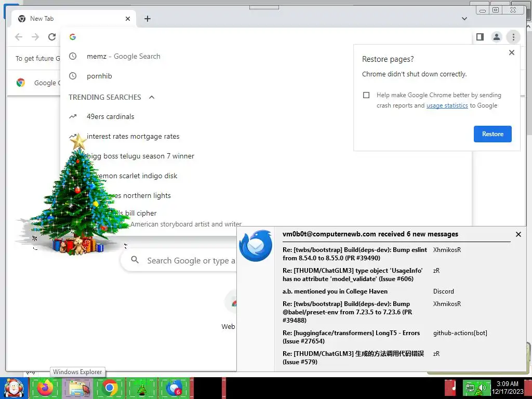Click the Chrome forward arrow

click(35, 37)
